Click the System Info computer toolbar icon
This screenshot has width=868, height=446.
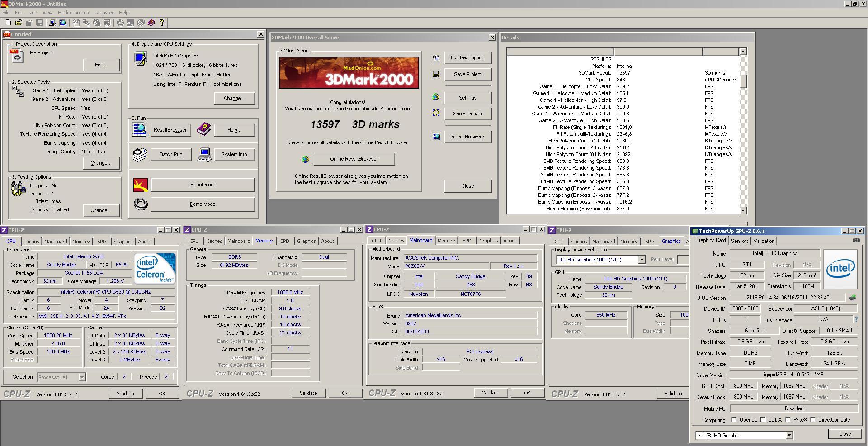coord(52,23)
